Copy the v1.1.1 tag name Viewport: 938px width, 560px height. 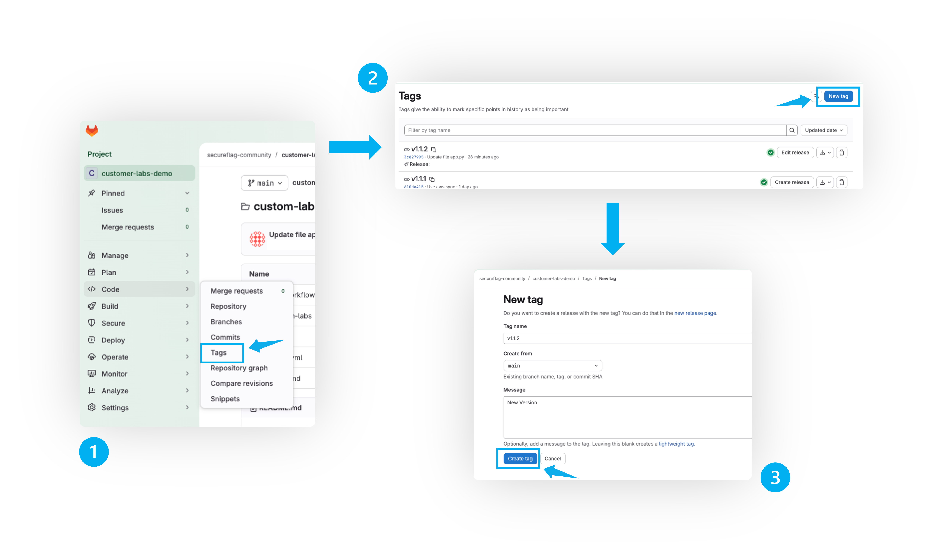click(432, 179)
